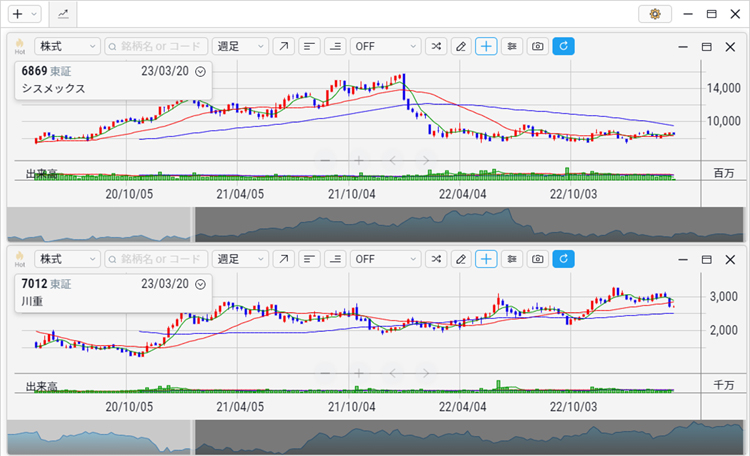750x456 pixels.
Task: Click the blue refresh button in bottom chart
Action: coord(564,259)
